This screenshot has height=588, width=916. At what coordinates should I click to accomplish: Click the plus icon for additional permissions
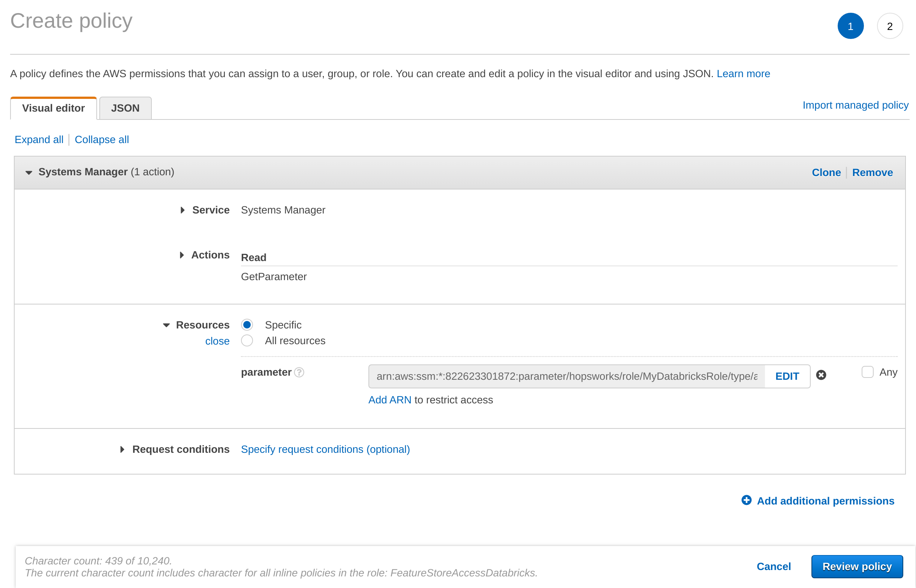coord(746,500)
